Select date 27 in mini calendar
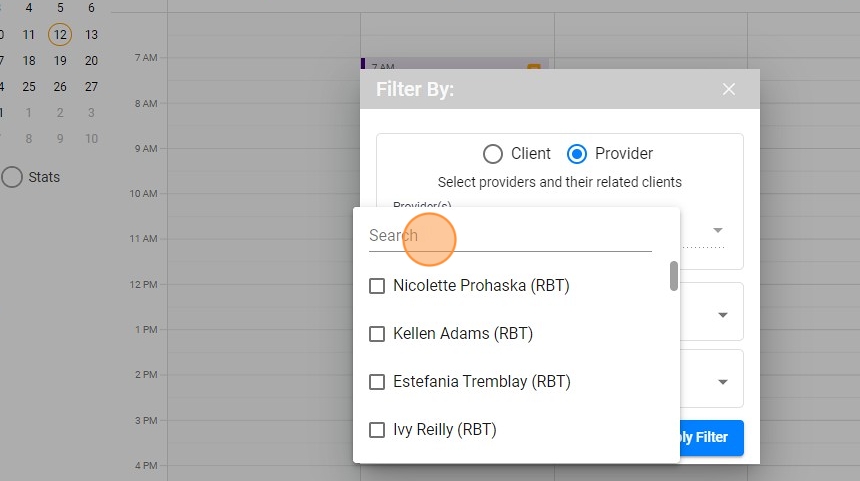 click(91, 87)
